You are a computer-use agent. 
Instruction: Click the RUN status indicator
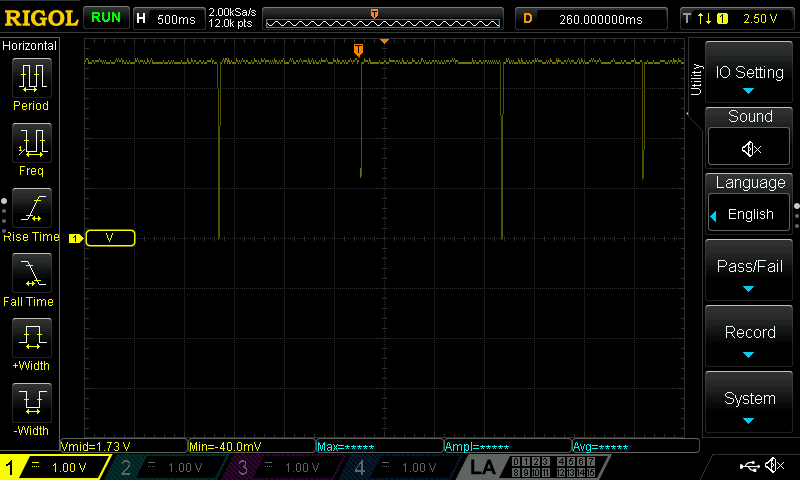coord(106,18)
